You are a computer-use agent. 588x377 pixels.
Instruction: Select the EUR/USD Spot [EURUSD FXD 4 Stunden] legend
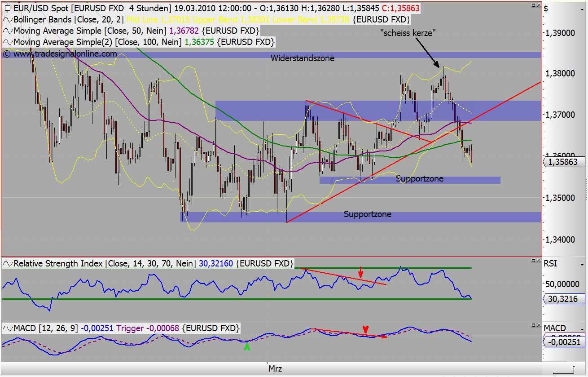(x=92, y=9)
